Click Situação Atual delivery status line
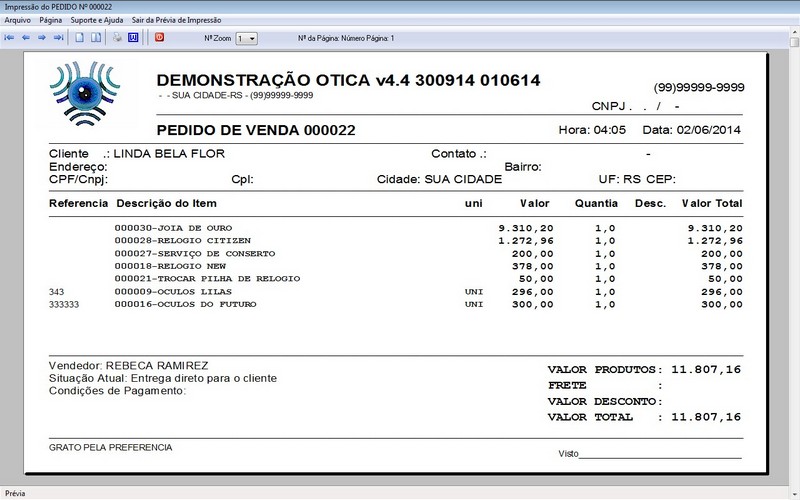800x500 pixels. pos(163,379)
